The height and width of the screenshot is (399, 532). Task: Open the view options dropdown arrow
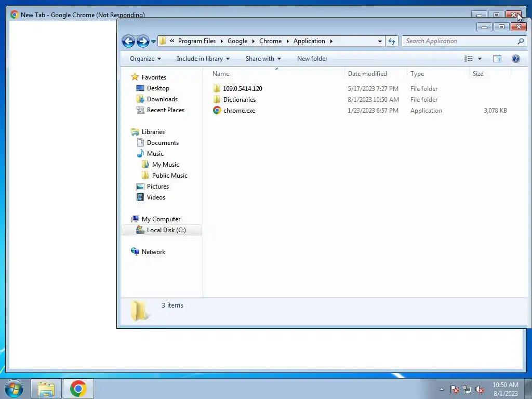click(480, 59)
